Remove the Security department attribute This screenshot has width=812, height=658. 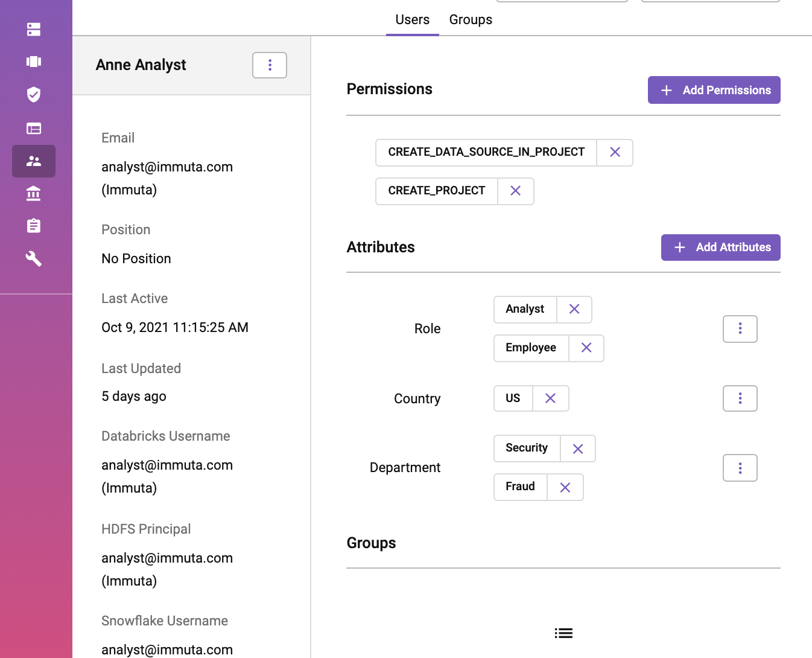pyautogui.click(x=578, y=449)
